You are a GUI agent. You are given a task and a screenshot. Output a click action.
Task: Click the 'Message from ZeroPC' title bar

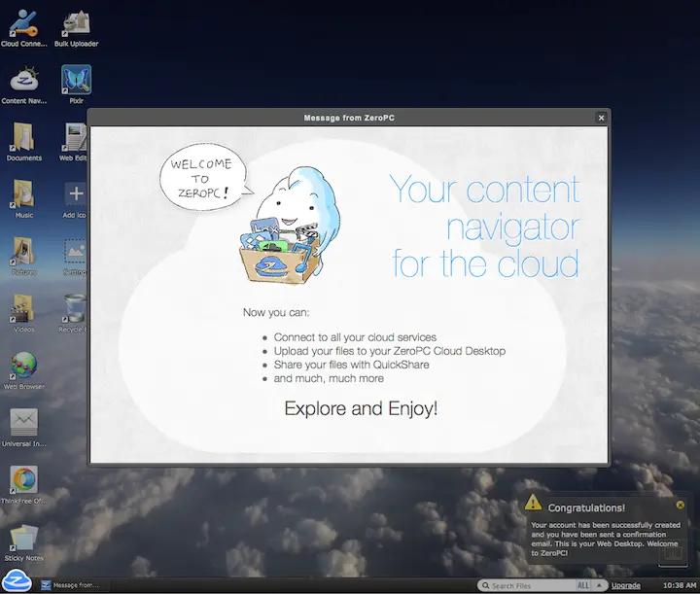(349, 118)
